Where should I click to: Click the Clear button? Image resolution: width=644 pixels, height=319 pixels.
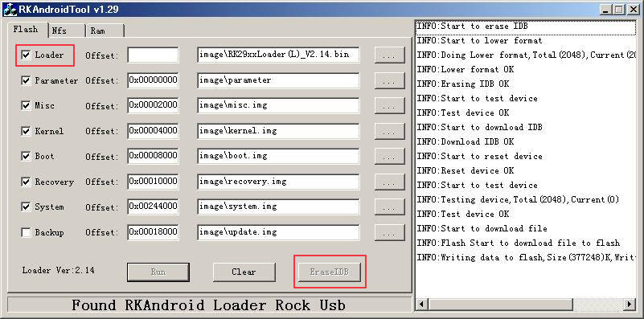click(x=244, y=272)
